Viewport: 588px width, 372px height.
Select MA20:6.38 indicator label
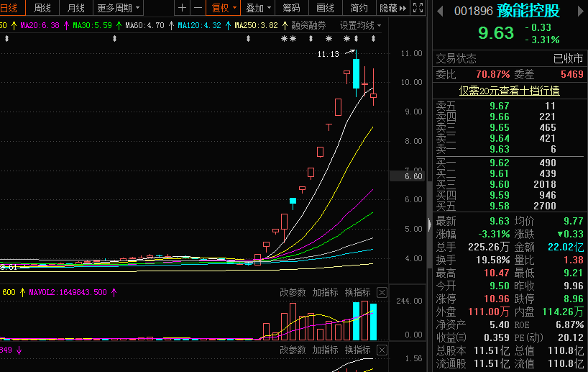click(40, 25)
